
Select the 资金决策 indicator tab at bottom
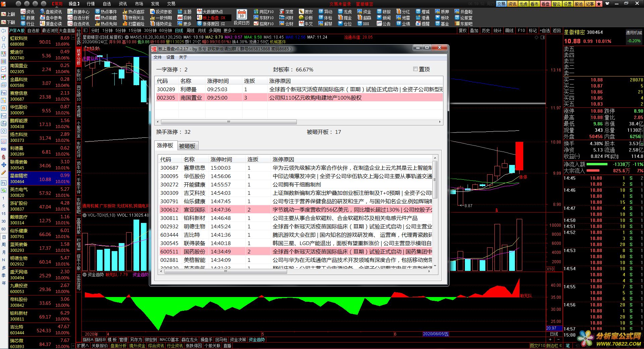[238, 340]
